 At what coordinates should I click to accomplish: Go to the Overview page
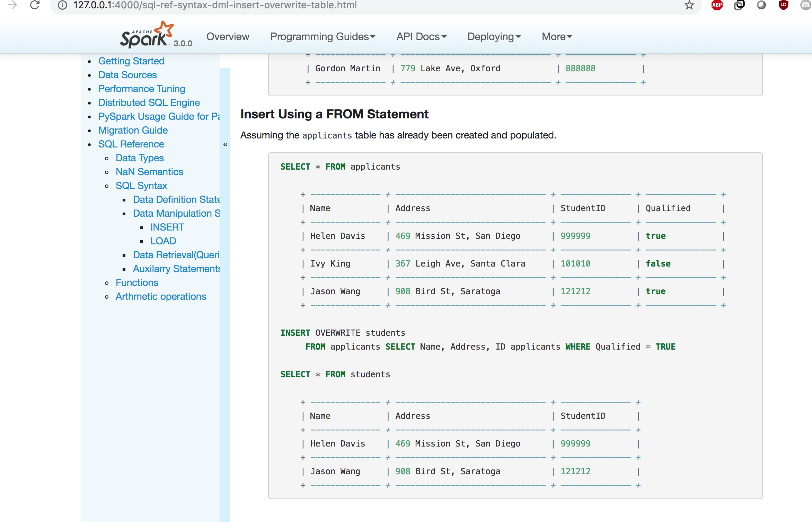tap(228, 37)
